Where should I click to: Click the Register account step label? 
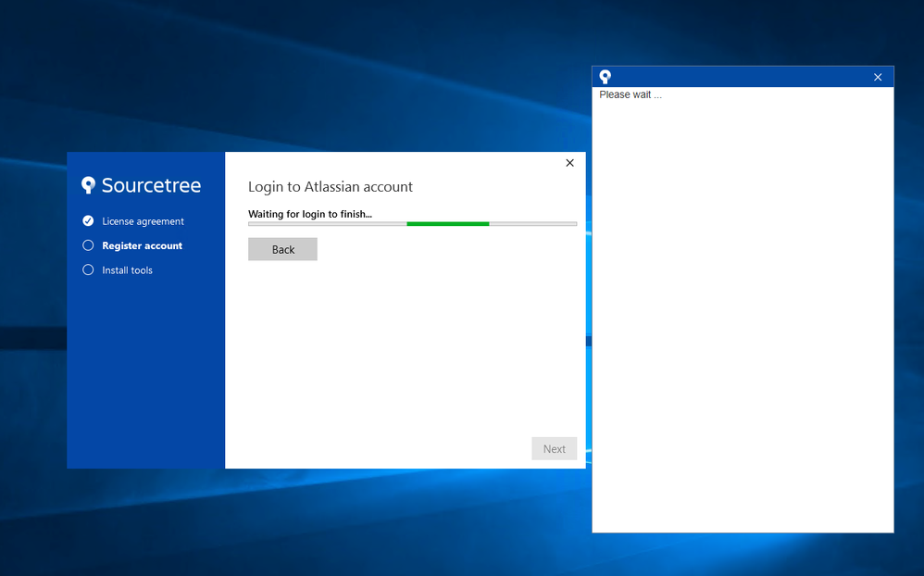pyautogui.click(x=142, y=245)
